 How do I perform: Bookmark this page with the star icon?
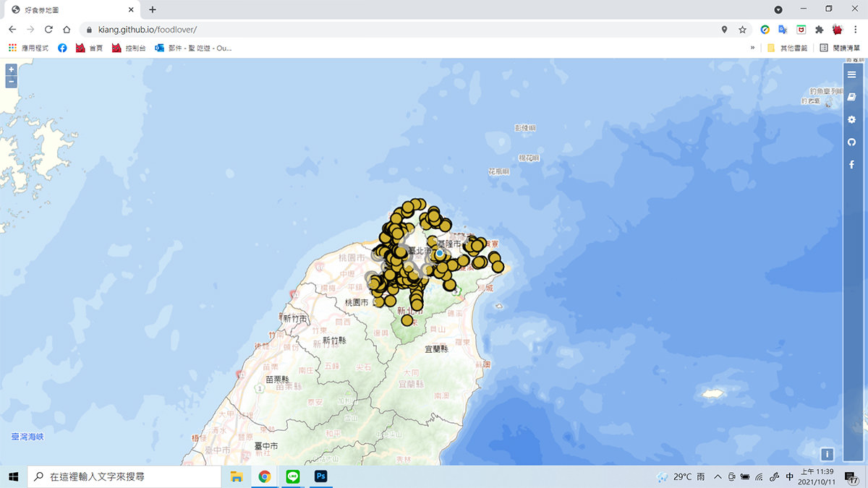click(x=742, y=30)
